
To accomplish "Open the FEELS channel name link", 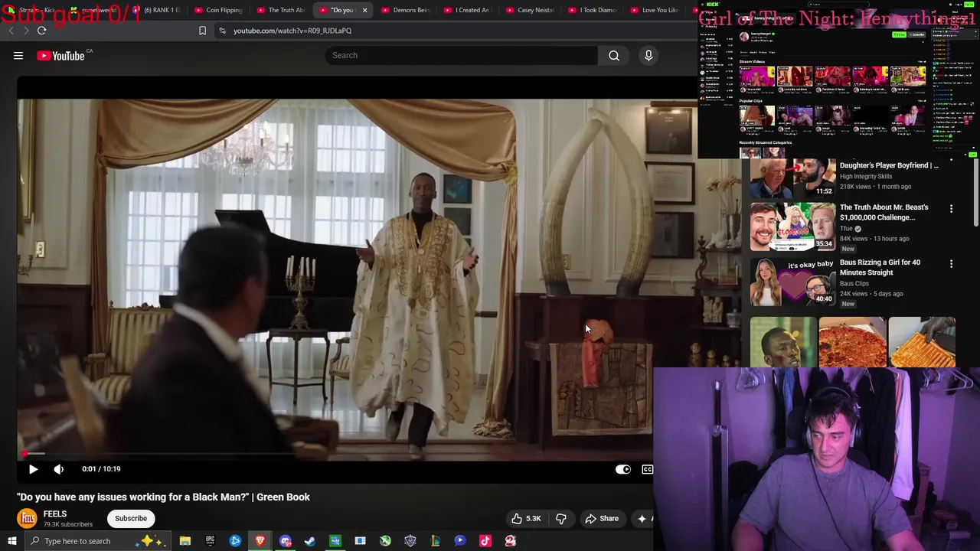I will [55, 514].
